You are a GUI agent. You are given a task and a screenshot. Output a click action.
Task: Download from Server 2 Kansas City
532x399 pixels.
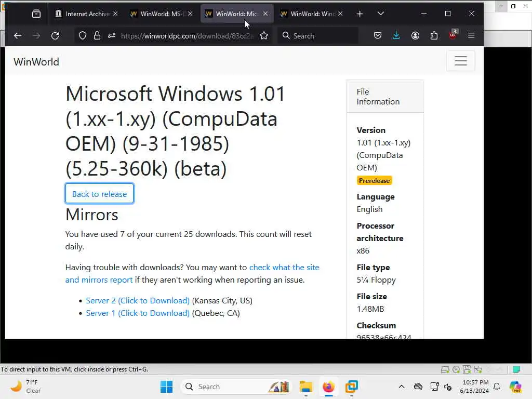[x=138, y=301]
